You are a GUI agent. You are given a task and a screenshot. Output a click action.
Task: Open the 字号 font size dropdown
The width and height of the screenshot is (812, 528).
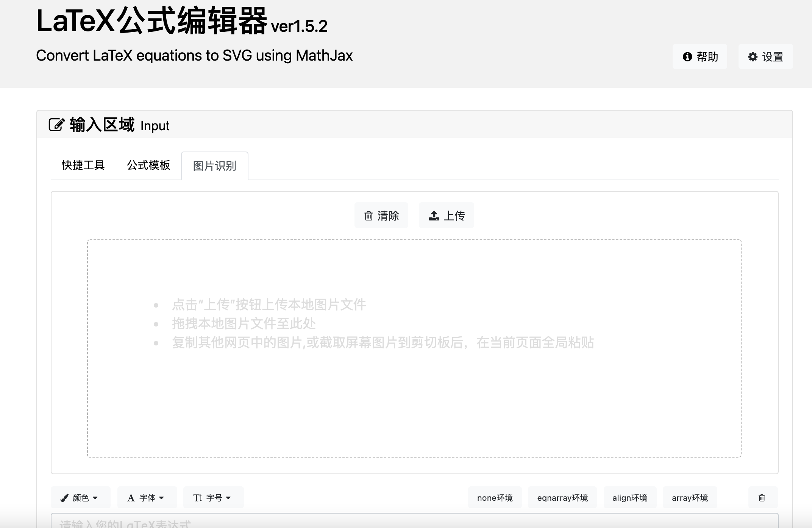coord(213,497)
